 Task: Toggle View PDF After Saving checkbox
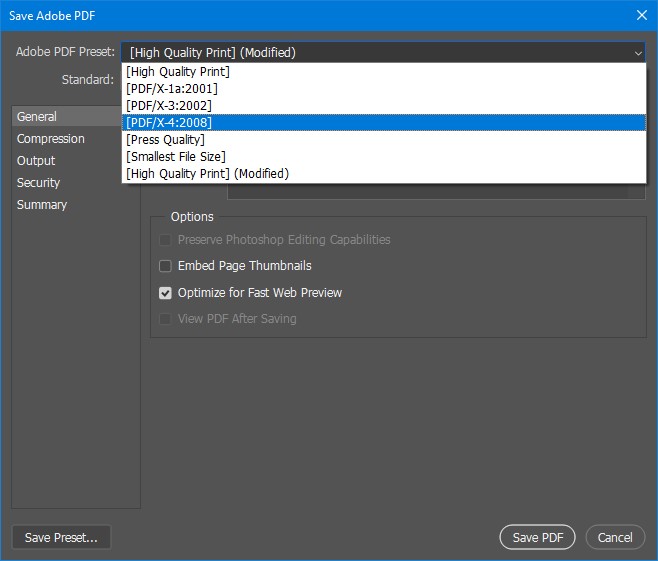165,319
